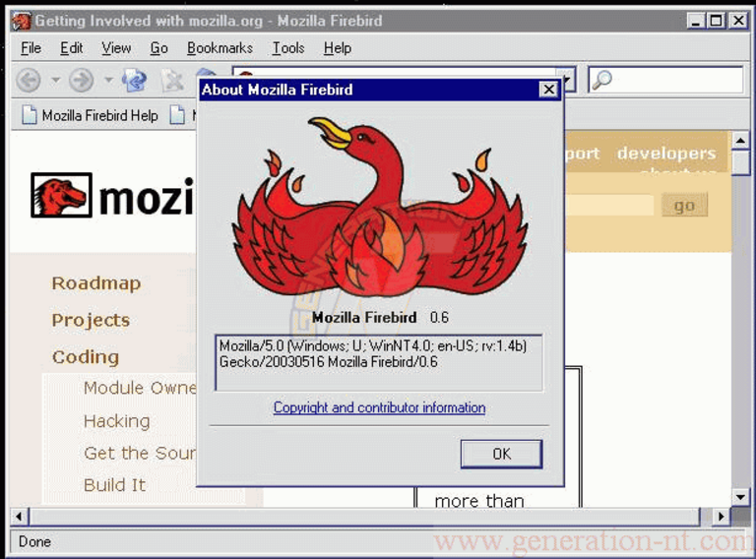Click the page icon of second bookmark

177,116
